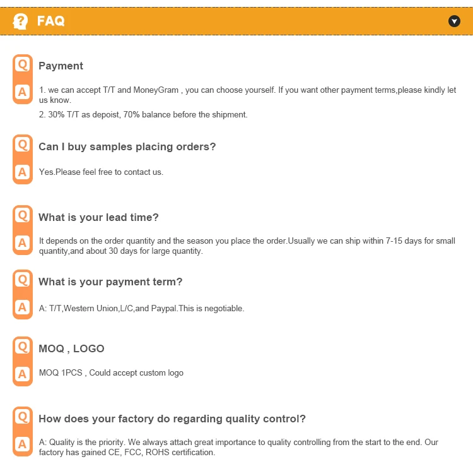Click the Q icon beside MOQ , LOGO
This screenshot has height=476, width=473.
[23, 347]
